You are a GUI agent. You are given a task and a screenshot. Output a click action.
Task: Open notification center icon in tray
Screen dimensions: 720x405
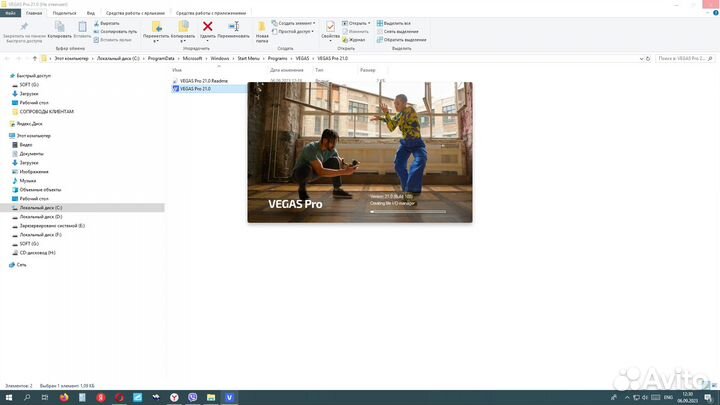(x=708, y=398)
